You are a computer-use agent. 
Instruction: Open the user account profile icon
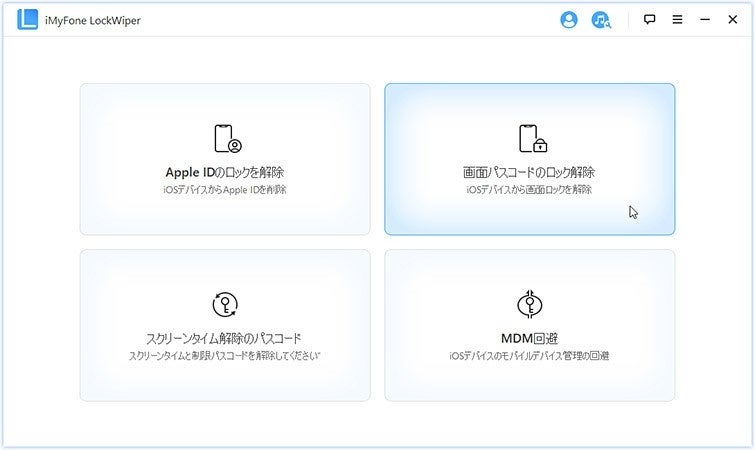[569, 20]
